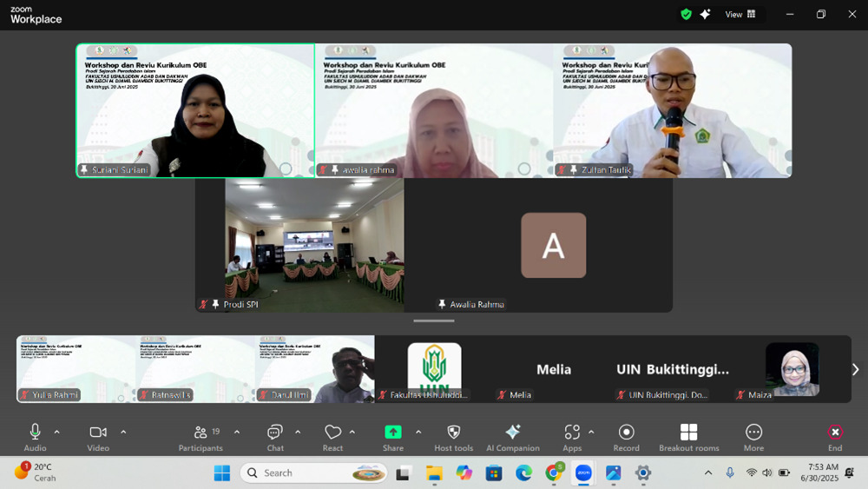This screenshot has height=489, width=868.
Task: Click the End meeting button
Action: pos(834,433)
